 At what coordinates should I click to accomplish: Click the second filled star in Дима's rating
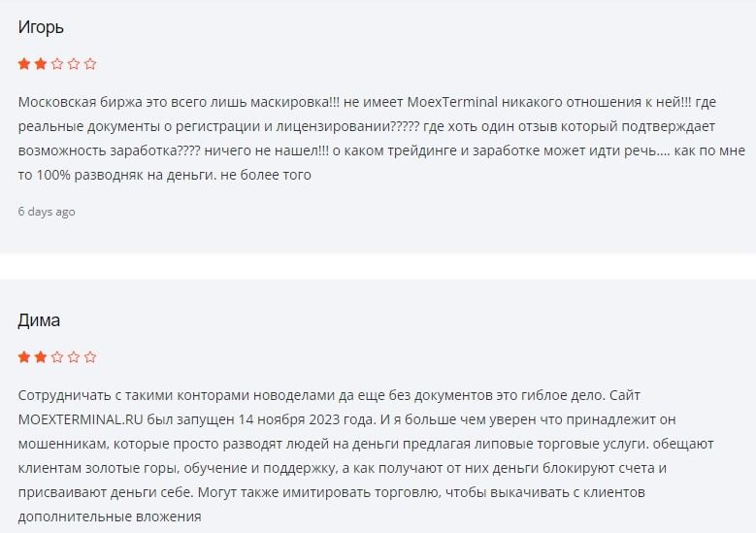(41, 357)
